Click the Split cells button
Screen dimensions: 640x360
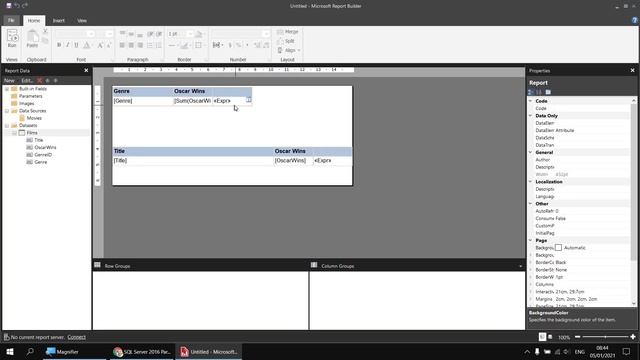(x=286, y=41)
